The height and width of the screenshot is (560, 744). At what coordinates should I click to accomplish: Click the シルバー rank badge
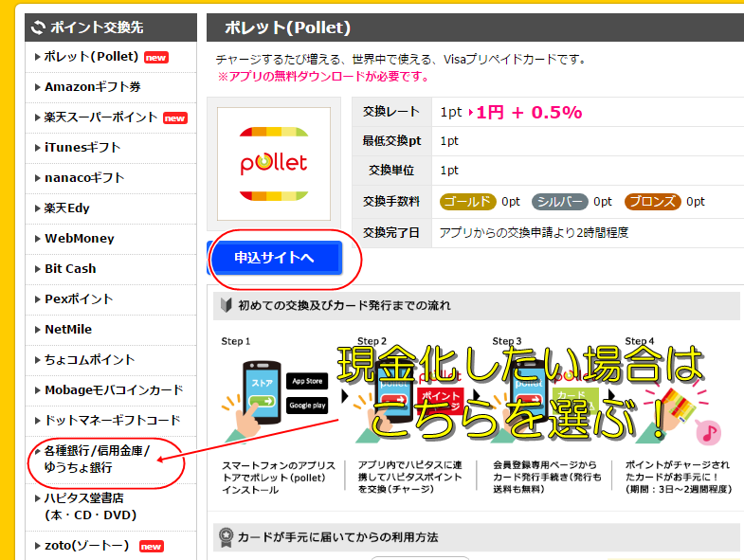tap(560, 202)
